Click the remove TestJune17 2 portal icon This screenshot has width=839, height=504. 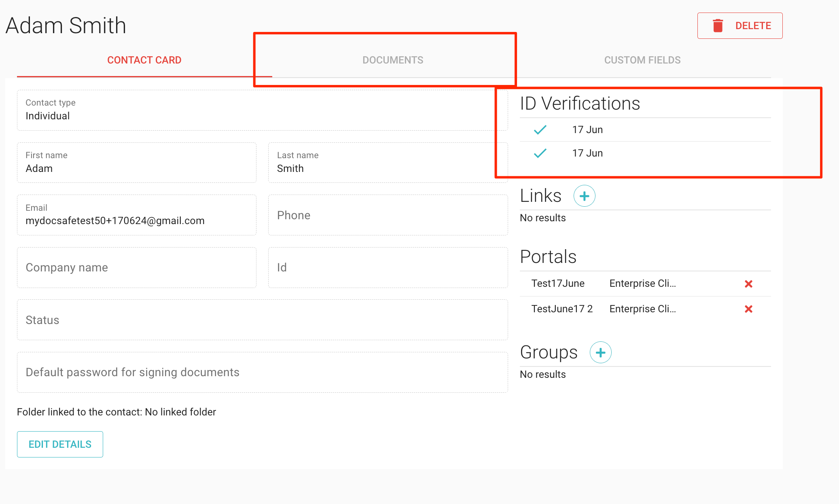click(748, 308)
